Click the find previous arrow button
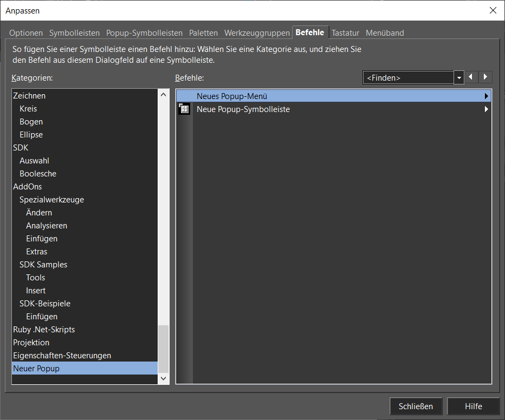This screenshot has width=505, height=420. 471,77
